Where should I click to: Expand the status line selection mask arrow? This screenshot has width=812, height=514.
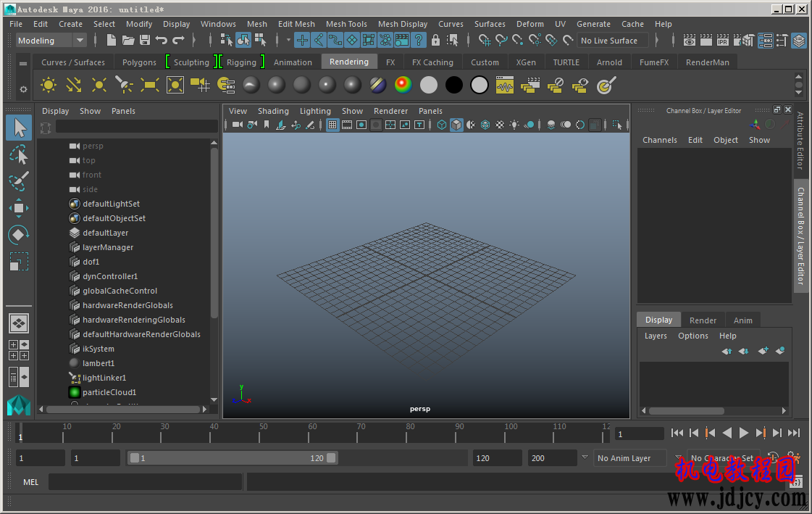point(288,41)
